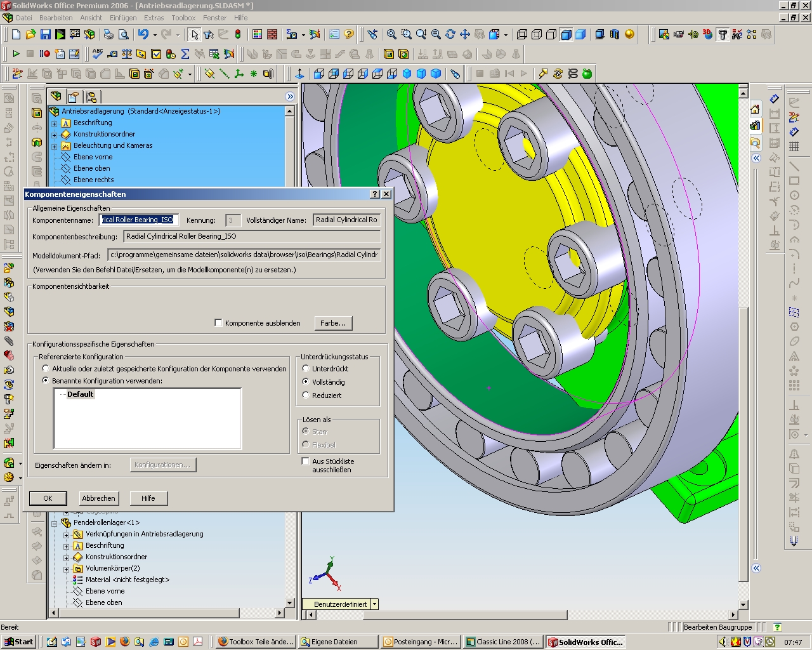Open the Extras menu

pyautogui.click(x=154, y=18)
